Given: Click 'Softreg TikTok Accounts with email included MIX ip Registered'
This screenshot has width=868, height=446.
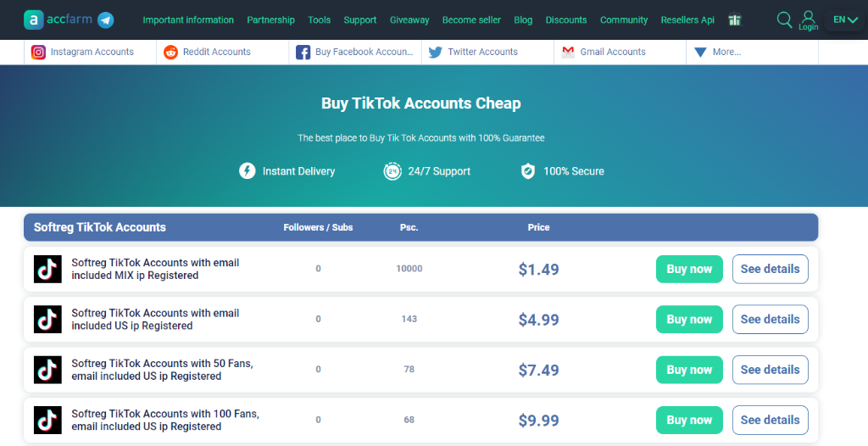Looking at the screenshot, I should click(x=155, y=270).
